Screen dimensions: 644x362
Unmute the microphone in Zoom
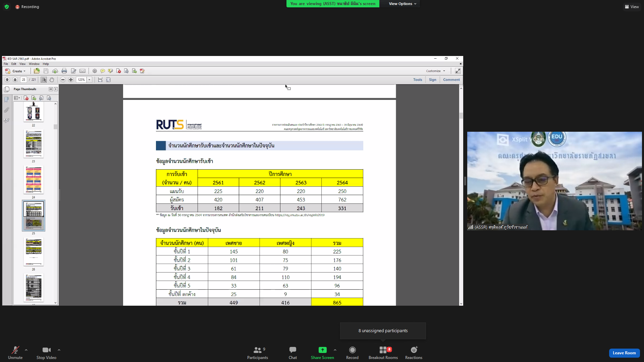click(15, 353)
